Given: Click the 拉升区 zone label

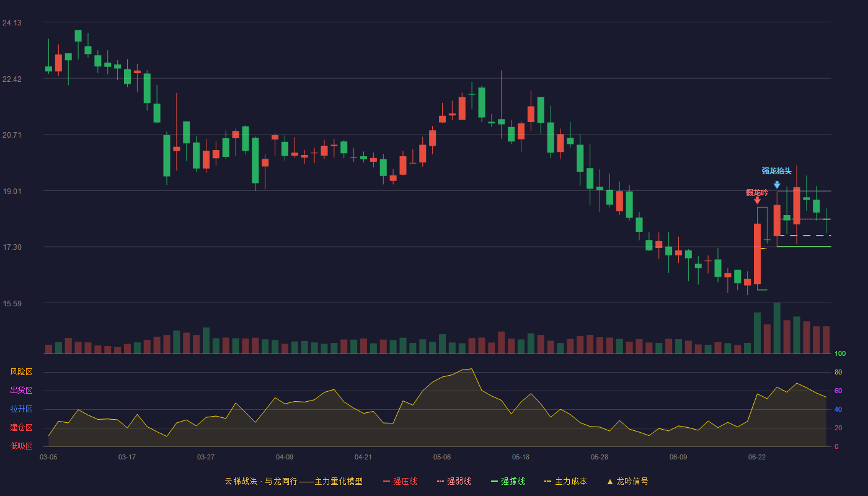Looking at the screenshot, I should pyautogui.click(x=21, y=409).
